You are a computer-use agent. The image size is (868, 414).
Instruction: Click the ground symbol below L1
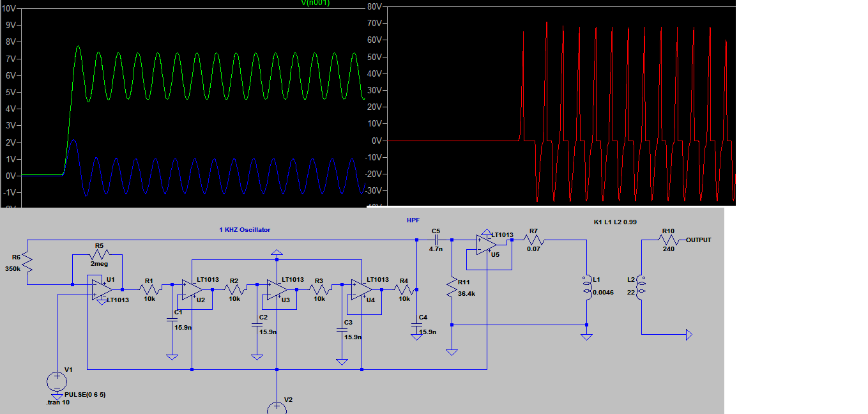tap(586, 336)
